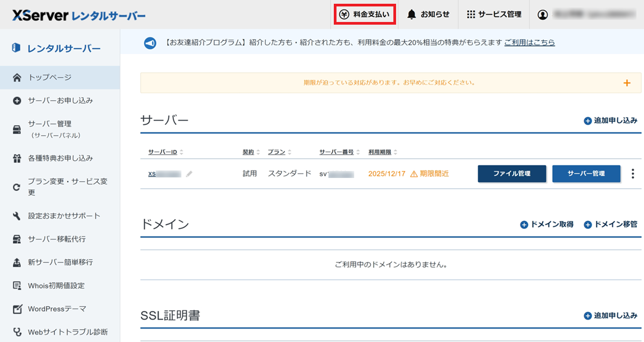
Task: Expand the orange deadline notice with plus icon
Action: (626, 83)
